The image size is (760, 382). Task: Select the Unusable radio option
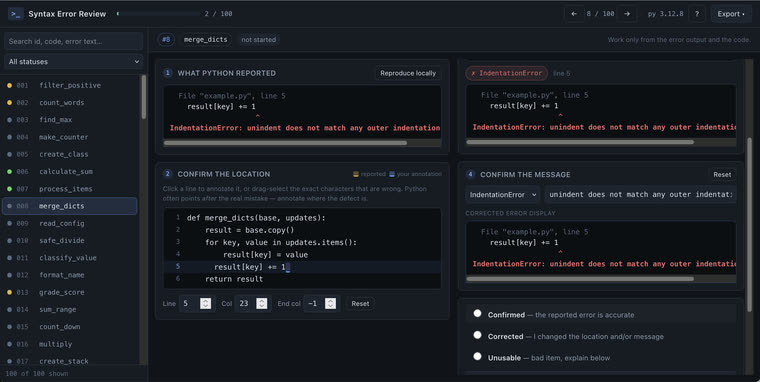477,356
